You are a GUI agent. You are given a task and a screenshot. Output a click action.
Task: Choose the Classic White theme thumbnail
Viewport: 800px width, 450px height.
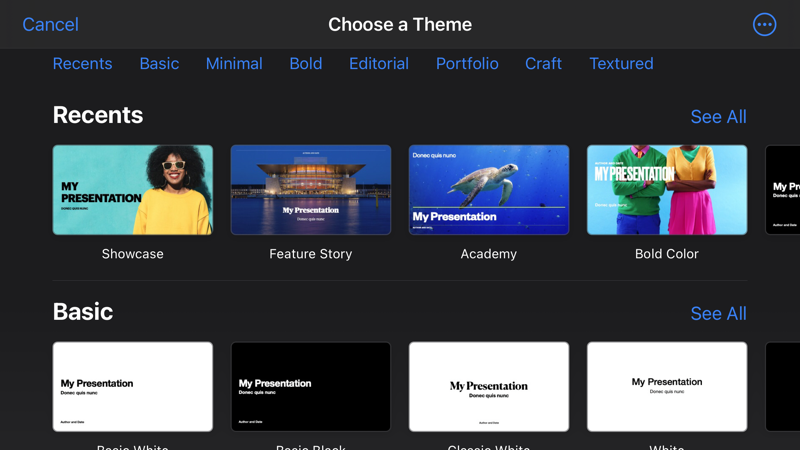pyautogui.click(x=489, y=387)
